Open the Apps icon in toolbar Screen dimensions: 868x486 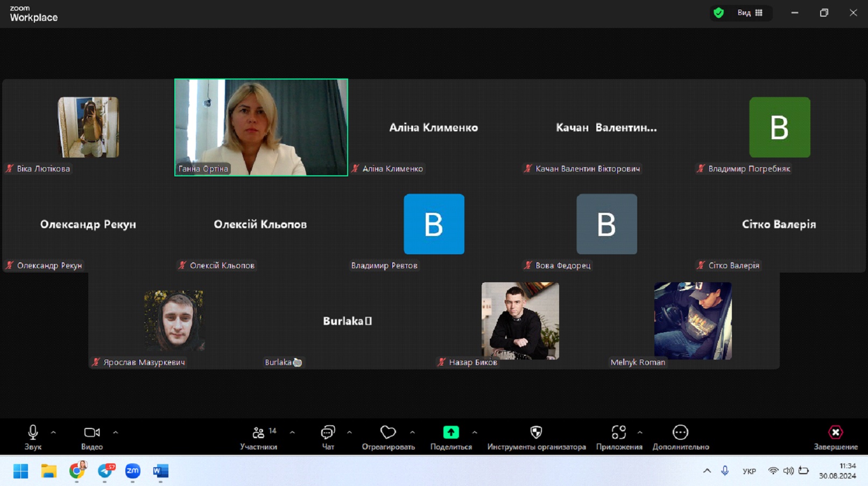coord(618,433)
